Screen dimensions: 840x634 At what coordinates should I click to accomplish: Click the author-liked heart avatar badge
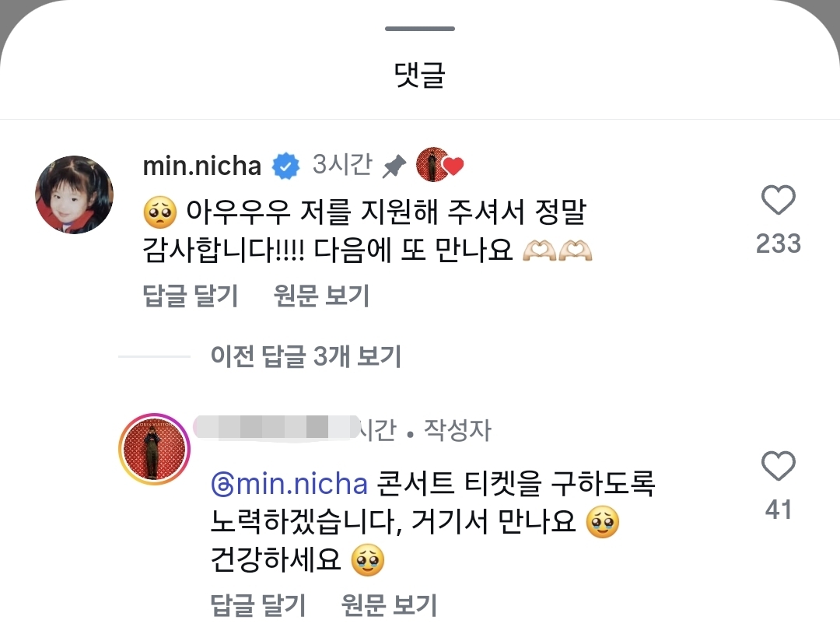(x=439, y=165)
